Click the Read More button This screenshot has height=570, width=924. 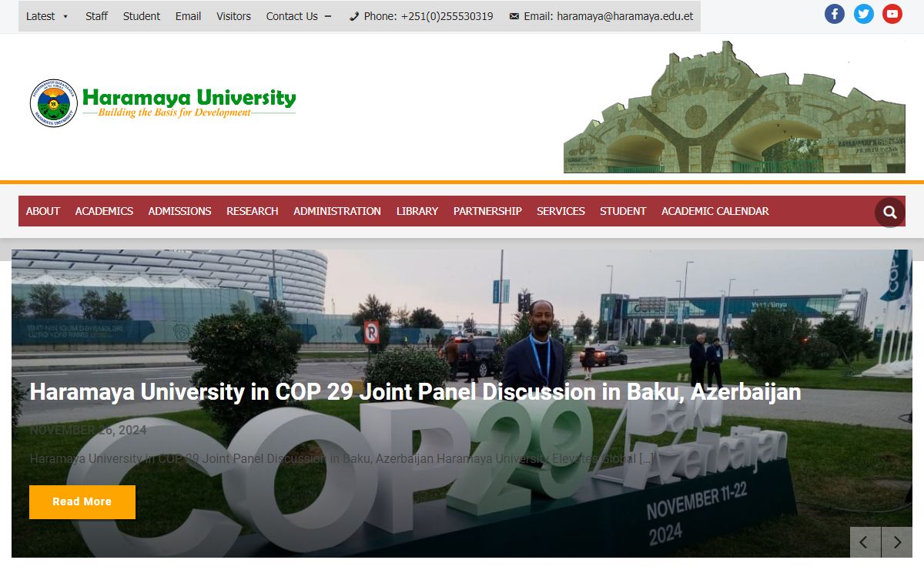point(82,502)
